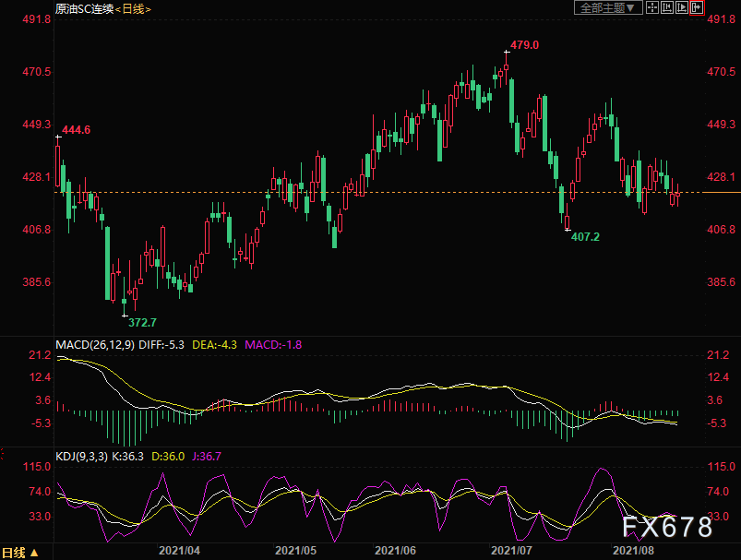Click the left KDJ axis 115.0 label

37,467
